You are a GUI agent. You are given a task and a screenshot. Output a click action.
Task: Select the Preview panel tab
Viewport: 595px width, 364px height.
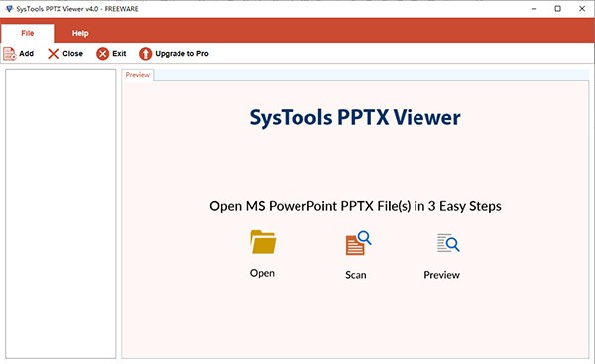click(x=138, y=75)
